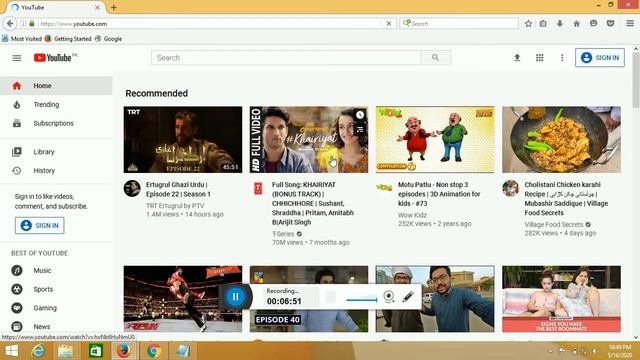Open the T-Series channel link
The width and height of the screenshot is (640, 360).
click(x=283, y=234)
